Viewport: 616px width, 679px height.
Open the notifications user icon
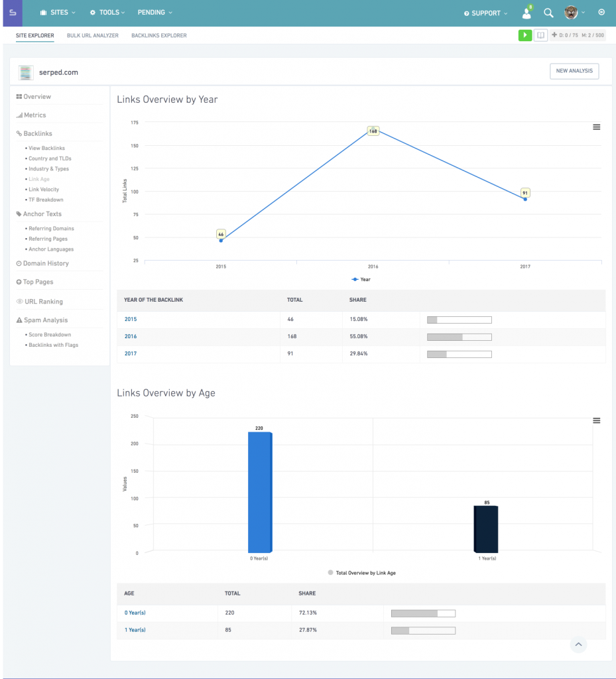click(527, 13)
